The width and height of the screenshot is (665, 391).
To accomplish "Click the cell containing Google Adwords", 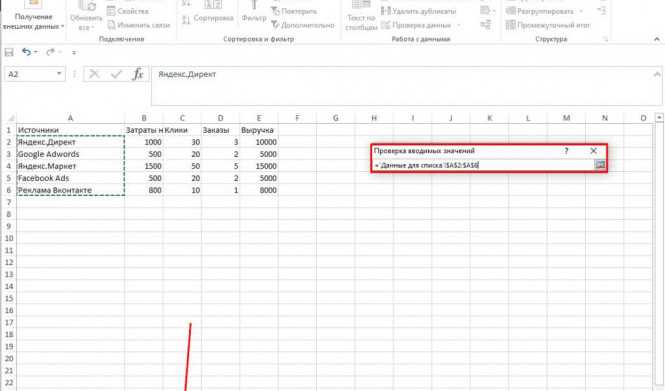I will (x=70, y=154).
